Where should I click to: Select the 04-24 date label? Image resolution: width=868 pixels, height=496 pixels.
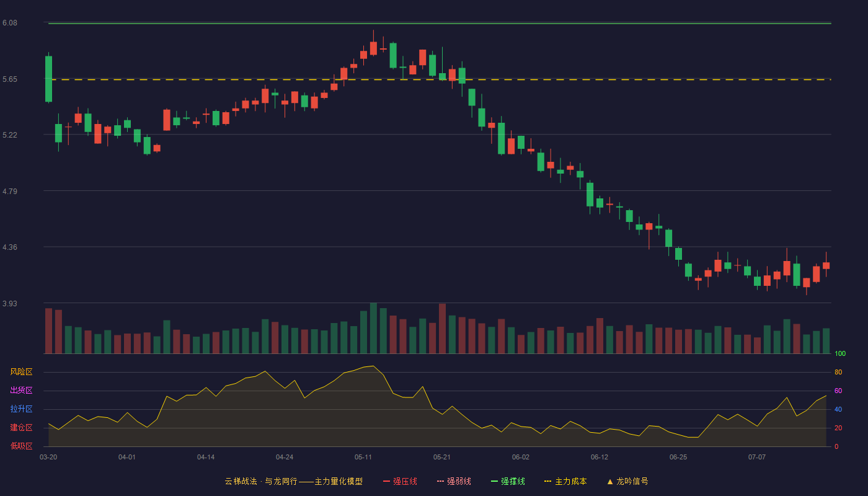[x=285, y=457]
